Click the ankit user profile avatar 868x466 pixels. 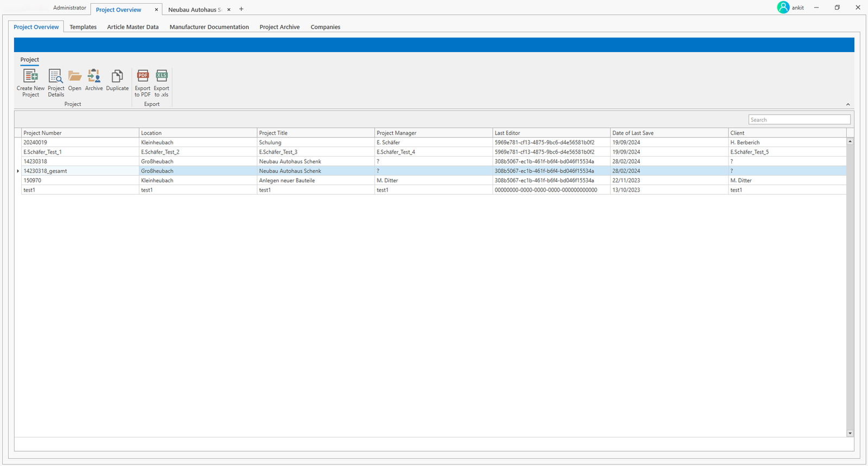783,8
